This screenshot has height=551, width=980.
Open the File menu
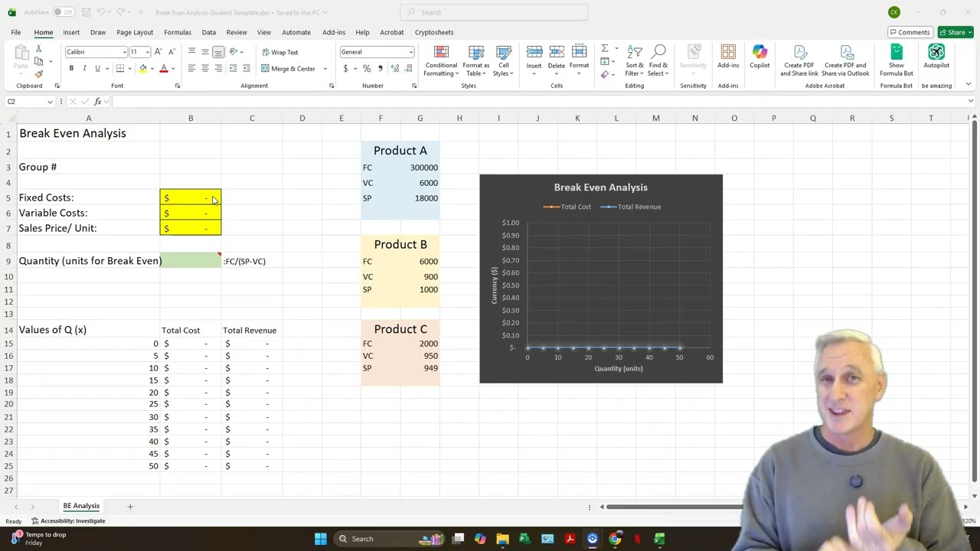point(16,32)
